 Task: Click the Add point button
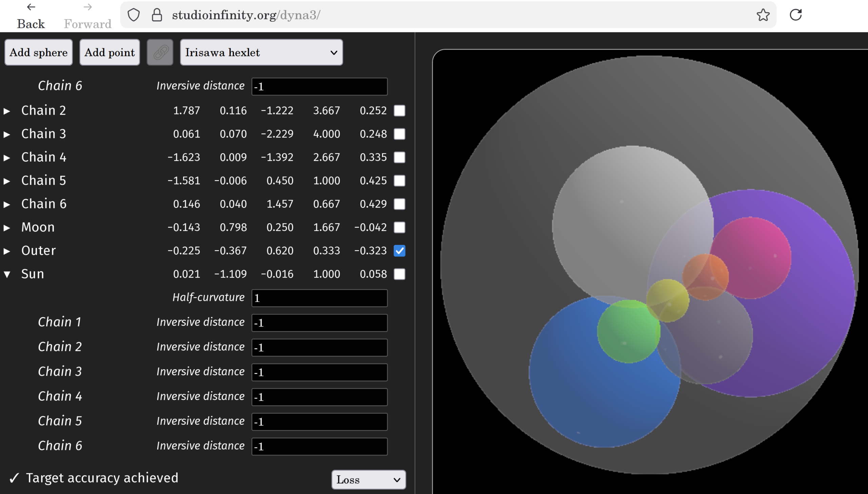pyautogui.click(x=110, y=52)
